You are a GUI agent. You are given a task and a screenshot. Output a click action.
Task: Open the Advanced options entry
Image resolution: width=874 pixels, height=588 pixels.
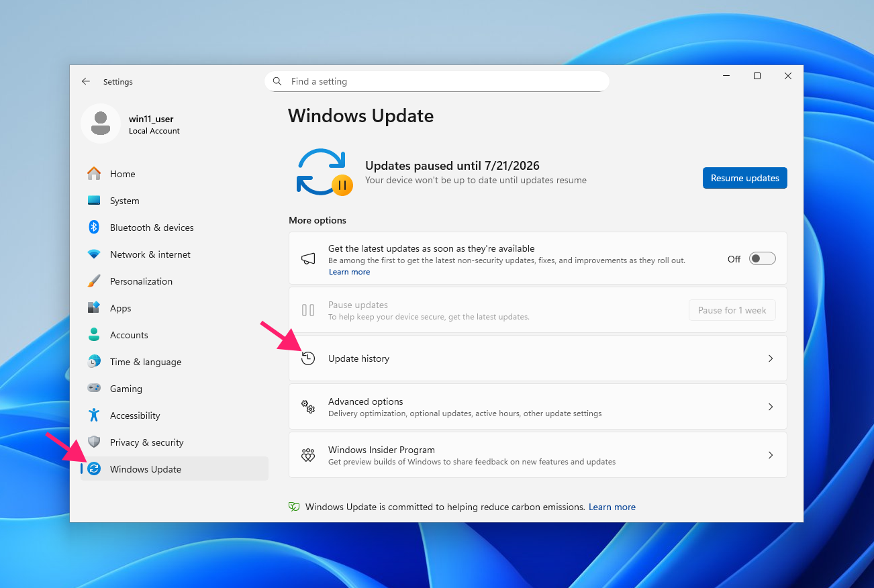tap(538, 407)
